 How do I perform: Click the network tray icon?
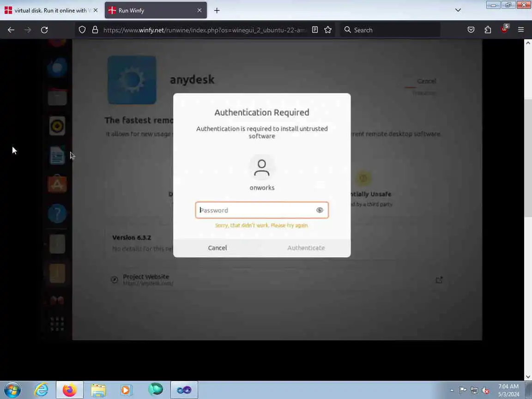(x=474, y=391)
